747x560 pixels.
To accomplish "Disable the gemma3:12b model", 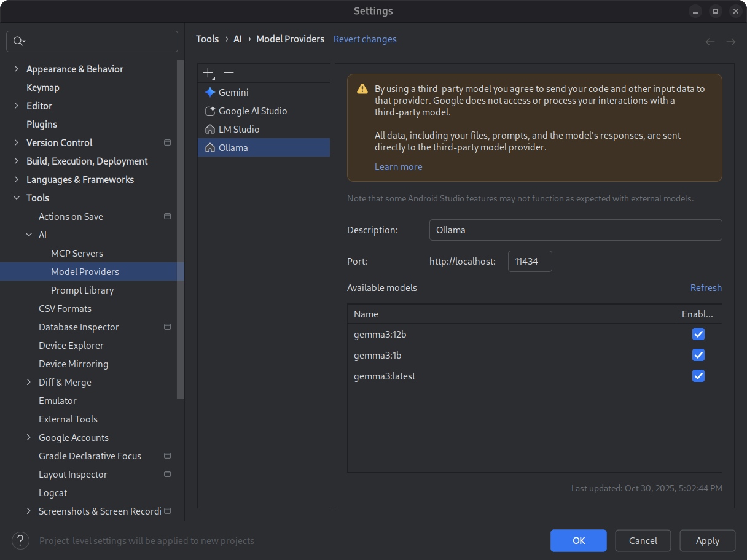I will 698,334.
